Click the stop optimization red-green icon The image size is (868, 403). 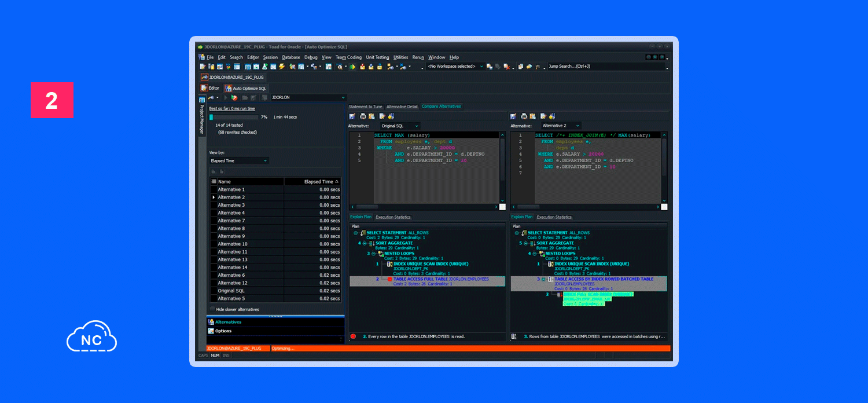pyautogui.click(x=234, y=98)
